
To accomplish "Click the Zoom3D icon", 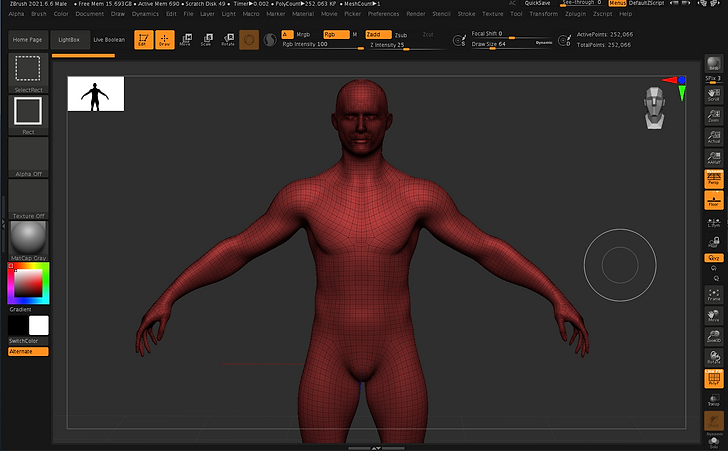I will [x=714, y=337].
